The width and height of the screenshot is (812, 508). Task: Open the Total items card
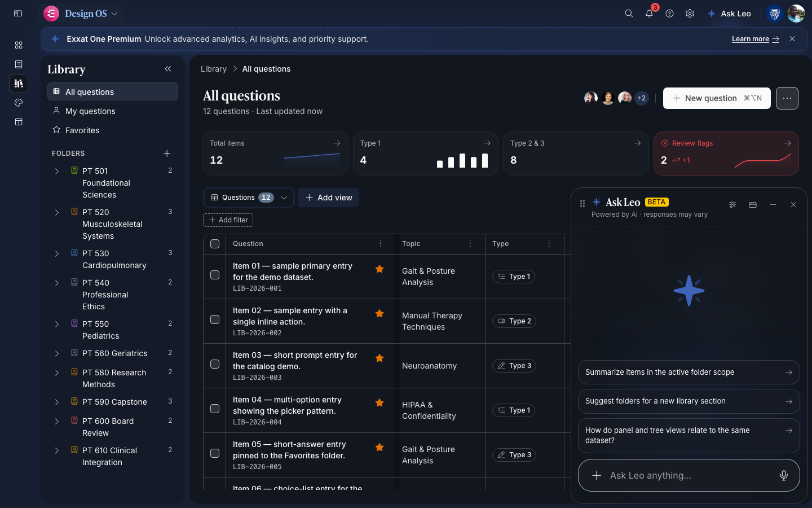point(275,154)
